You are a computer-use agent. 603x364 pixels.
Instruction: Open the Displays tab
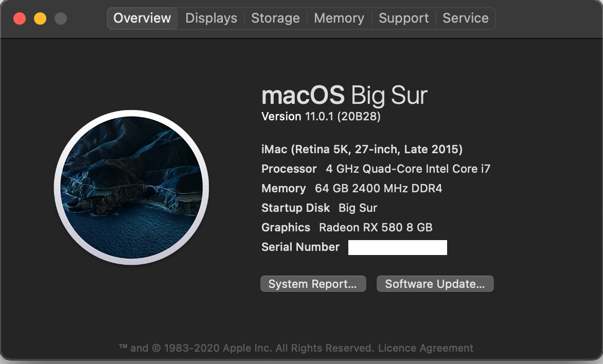(211, 18)
